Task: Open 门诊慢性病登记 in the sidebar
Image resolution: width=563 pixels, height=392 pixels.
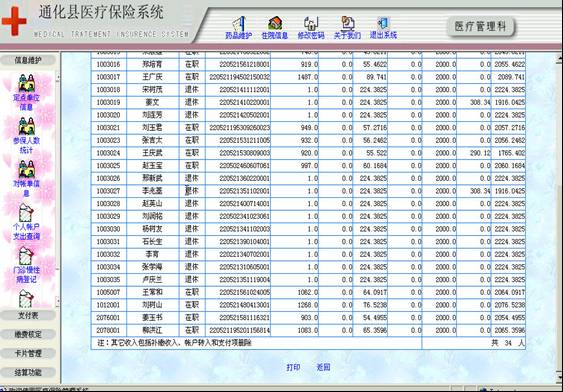Action: 26,265
